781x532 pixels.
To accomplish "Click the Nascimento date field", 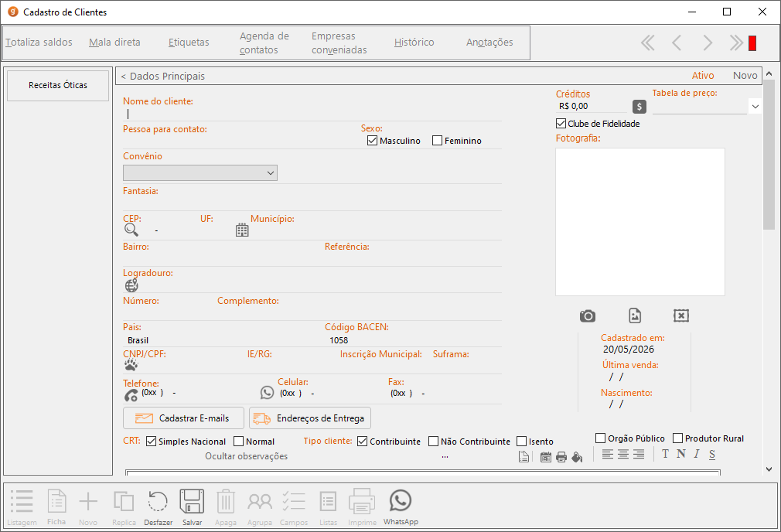I will [x=626, y=404].
